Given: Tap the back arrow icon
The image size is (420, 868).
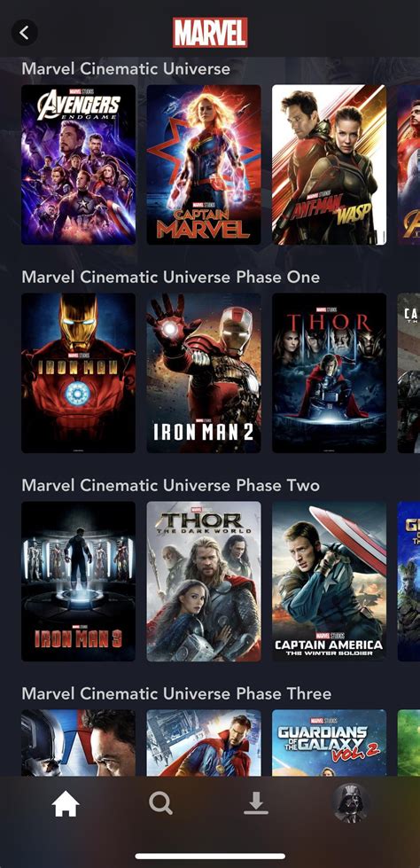Looking at the screenshot, I should [24, 33].
